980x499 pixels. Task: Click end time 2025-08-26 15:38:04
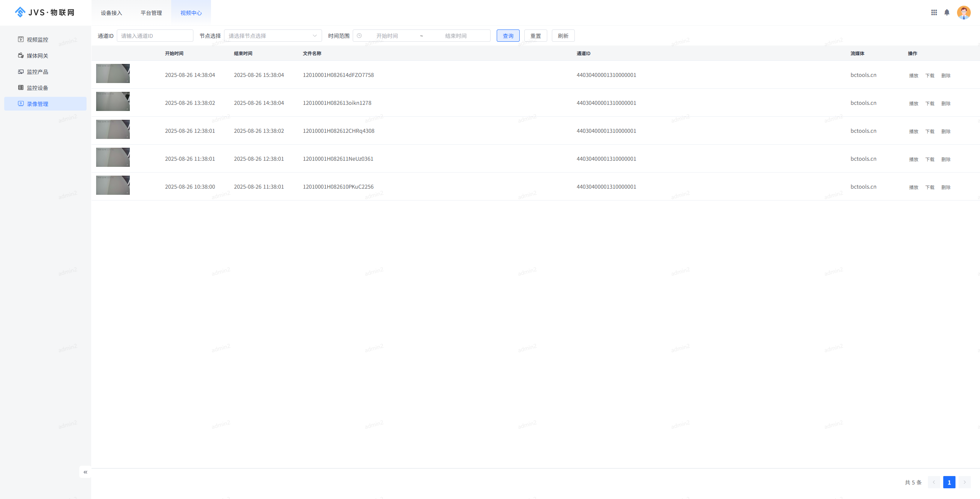pos(259,75)
